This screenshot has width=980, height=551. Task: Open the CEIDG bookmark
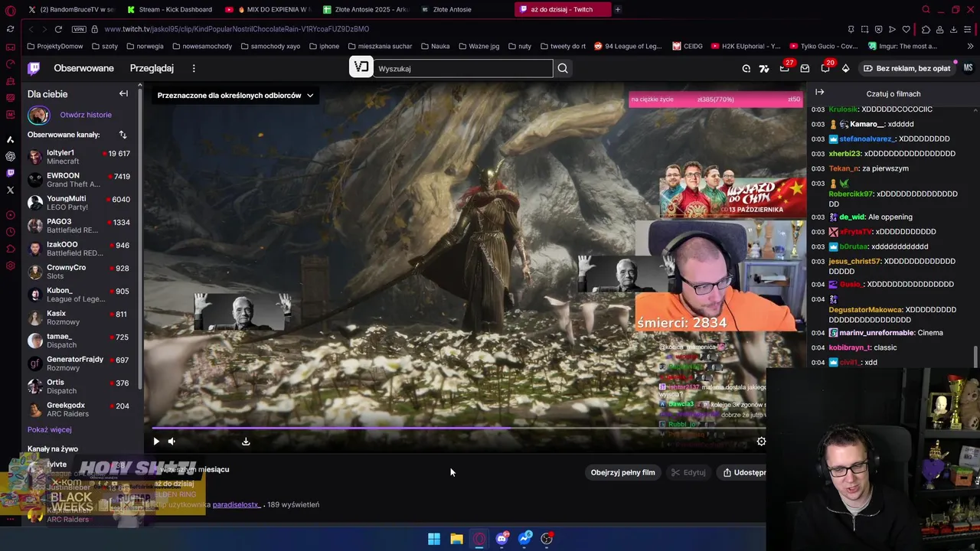pyautogui.click(x=688, y=46)
